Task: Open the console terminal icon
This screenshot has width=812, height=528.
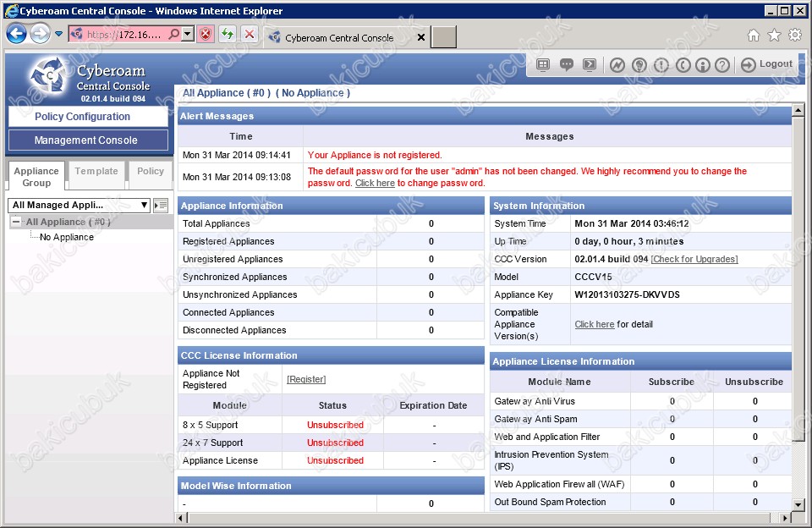Action: click(590, 64)
